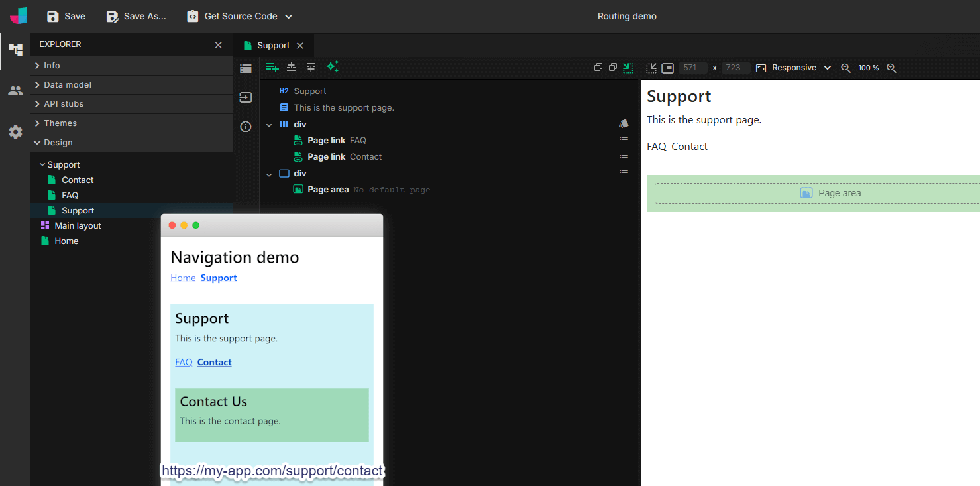Image resolution: width=980 pixels, height=486 pixels.
Task: Toggle the picture-in-picture preview icon
Action: tap(667, 68)
